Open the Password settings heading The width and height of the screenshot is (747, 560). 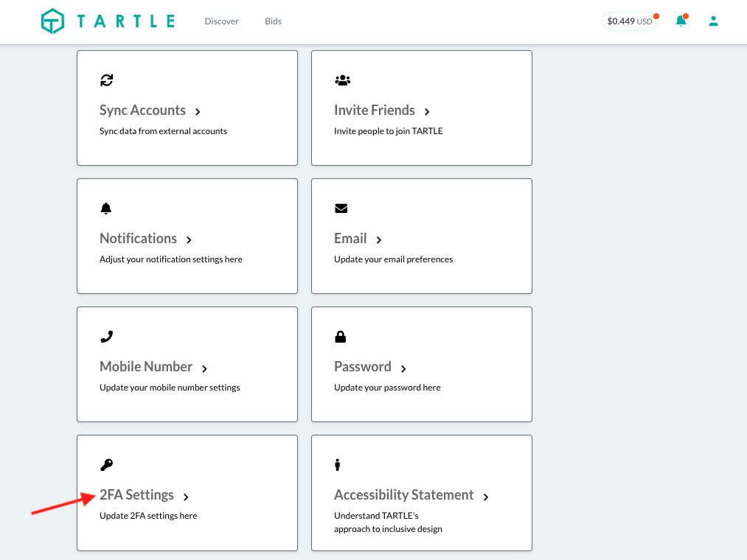coord(363,367)
